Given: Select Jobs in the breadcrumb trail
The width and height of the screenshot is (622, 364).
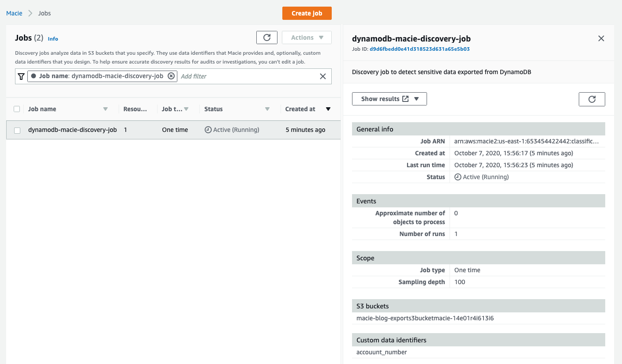Looking at the screenshot, I should [x=44, y=13].
